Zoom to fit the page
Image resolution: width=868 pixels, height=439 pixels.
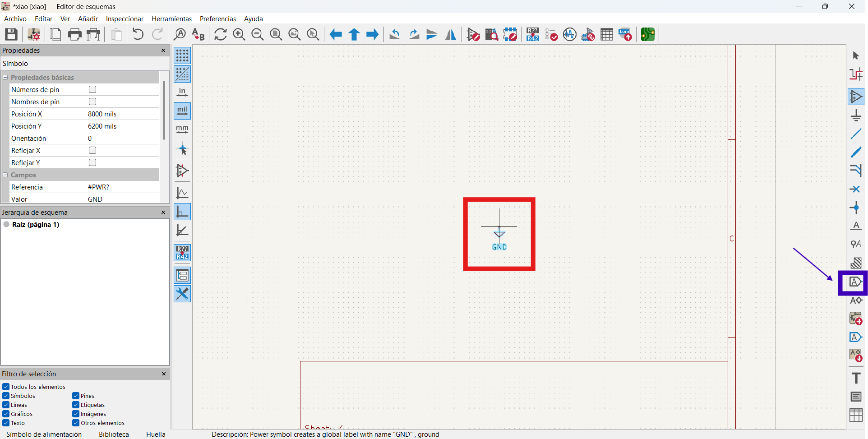(276, 34)
